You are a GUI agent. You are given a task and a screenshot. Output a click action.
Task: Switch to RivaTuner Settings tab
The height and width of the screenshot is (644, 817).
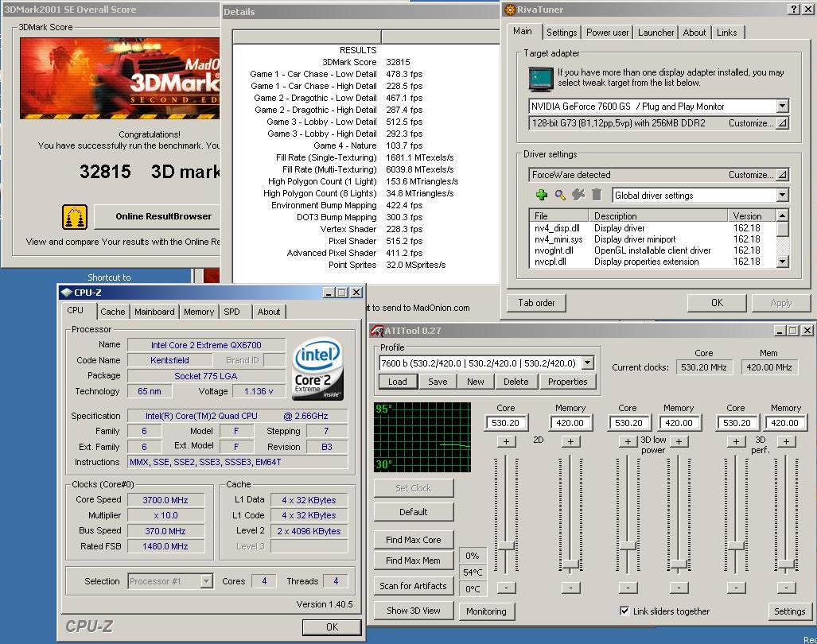pos(561,33)
